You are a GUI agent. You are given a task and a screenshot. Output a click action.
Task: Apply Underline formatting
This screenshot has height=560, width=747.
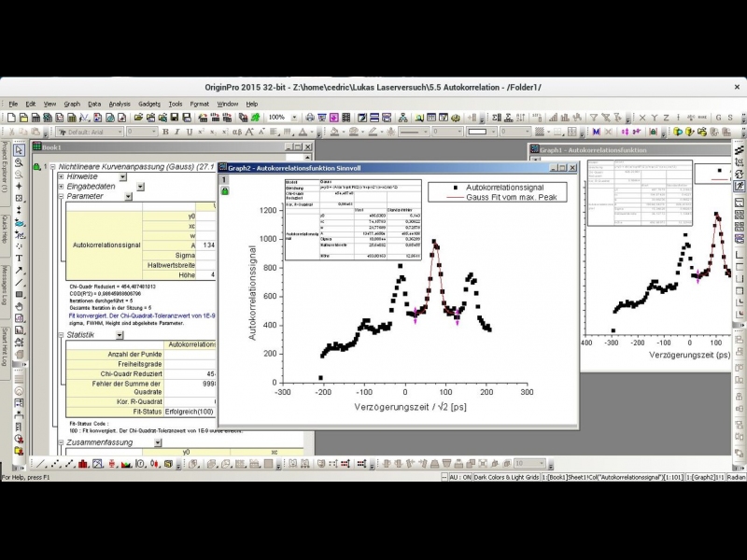pos(190,132)
